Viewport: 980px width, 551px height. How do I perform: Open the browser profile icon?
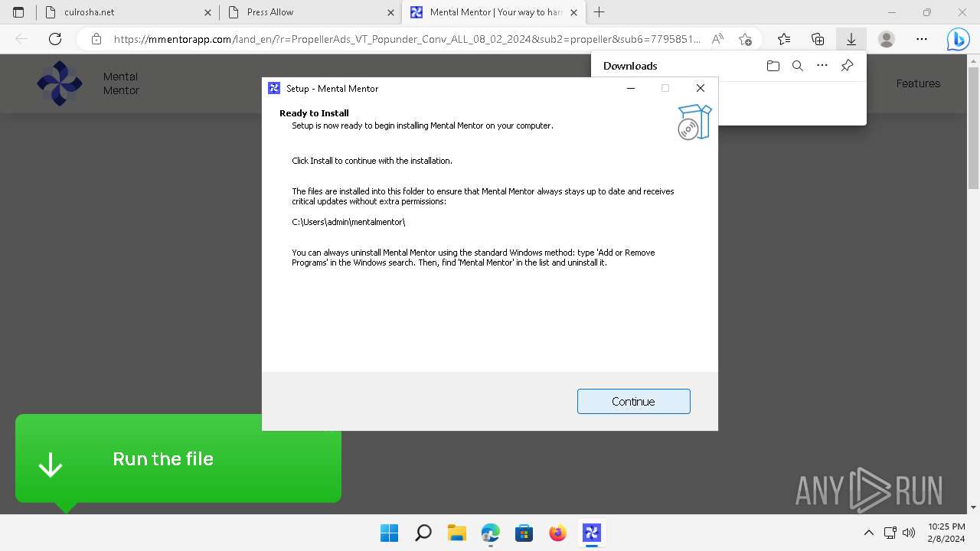click(x=886, y=39)
